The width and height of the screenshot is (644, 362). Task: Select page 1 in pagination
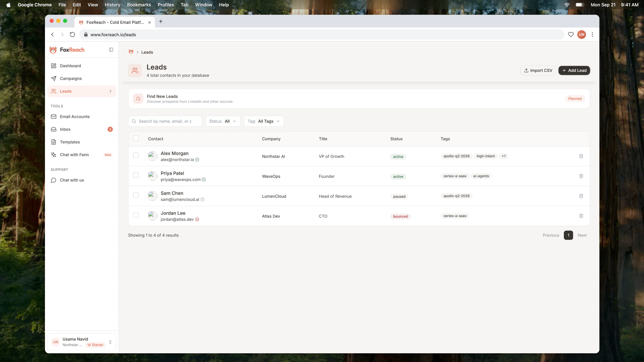(568, 235)
